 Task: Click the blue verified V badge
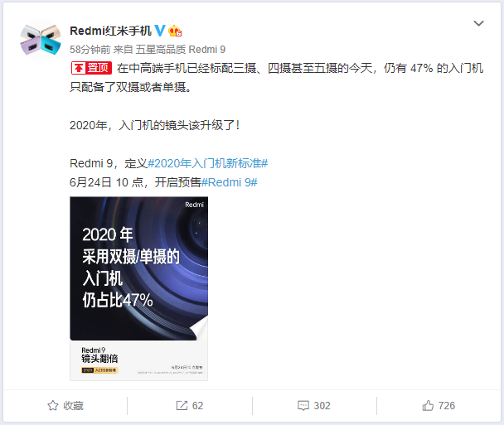pos(160,31)
